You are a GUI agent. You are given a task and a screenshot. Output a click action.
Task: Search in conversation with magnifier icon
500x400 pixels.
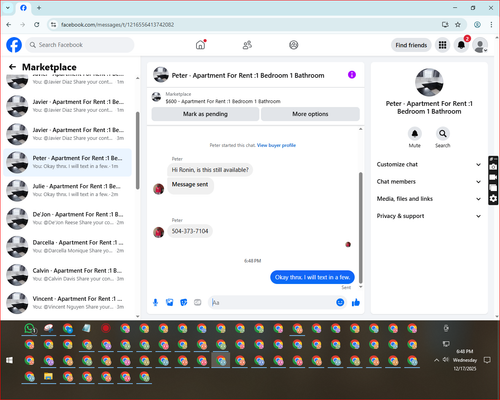pos(443,134)
